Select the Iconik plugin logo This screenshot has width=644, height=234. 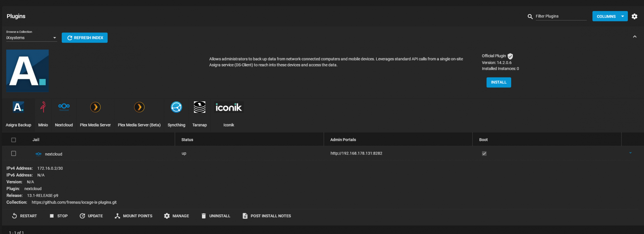click(229, 107)
